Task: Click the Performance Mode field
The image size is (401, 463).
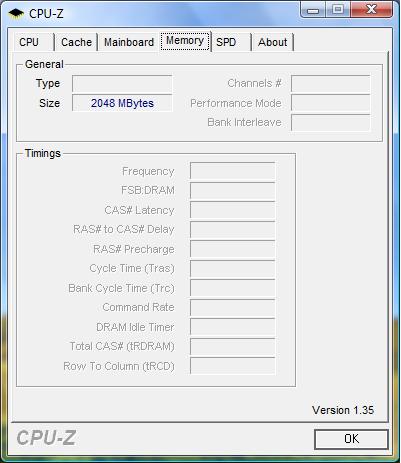Action: 330,103
